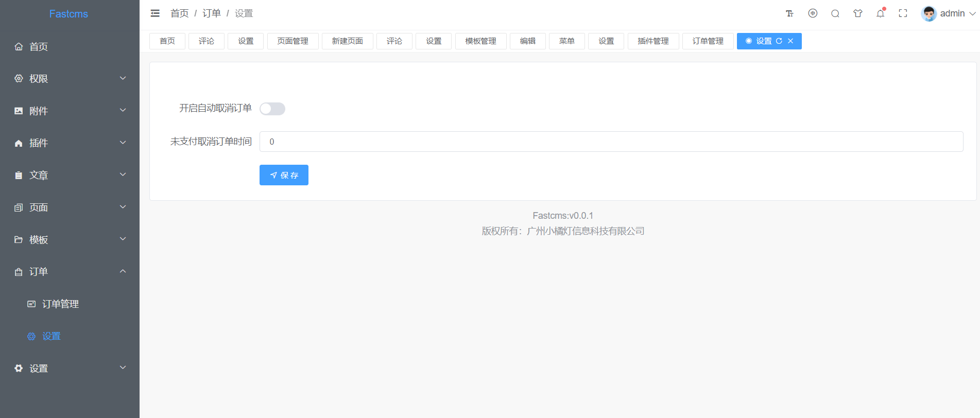Viewport: 980px width, 418px height.
Task: Toggle fullscreen mode icon
Action: pyautogui.click(x=903, y=13)
